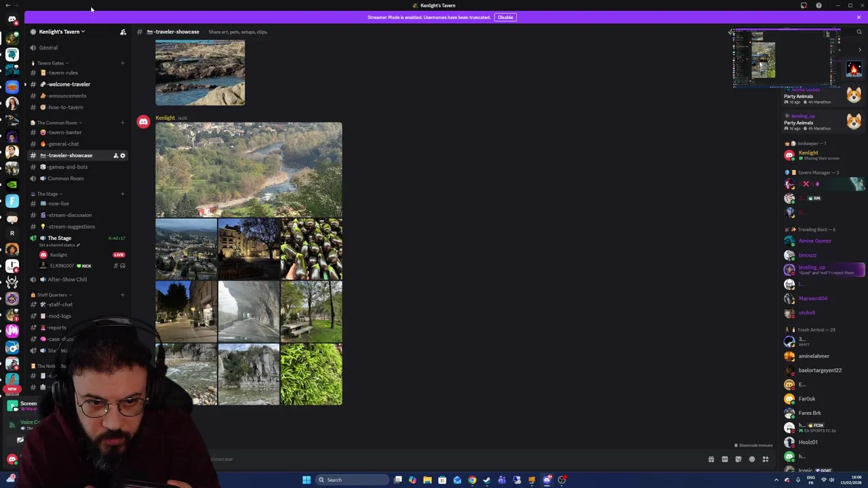This screenshot has height=488, width=868.
Task: Open the general-chat channel
Action: [78, 144]
